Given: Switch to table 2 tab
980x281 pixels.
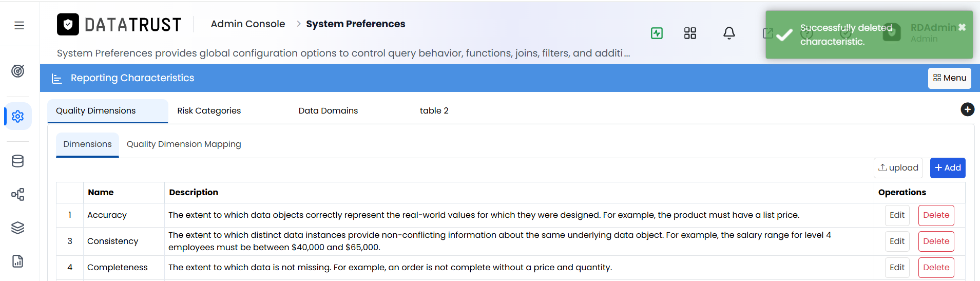Looking at the screenshot, I should pos(434,111).
